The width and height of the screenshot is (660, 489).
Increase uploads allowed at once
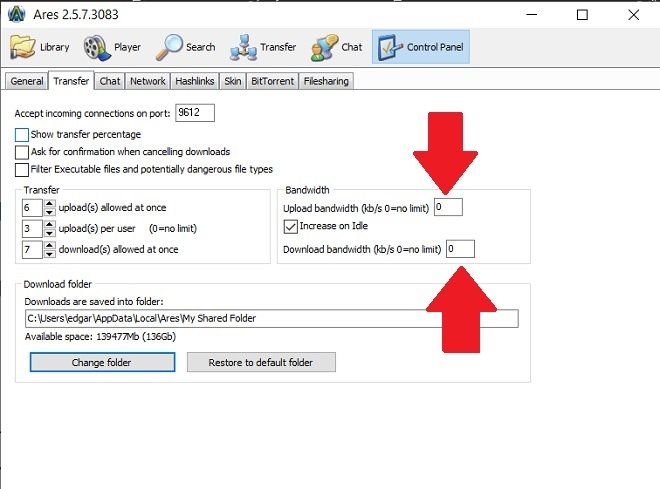pyautogui.click(x=49, y=203)
